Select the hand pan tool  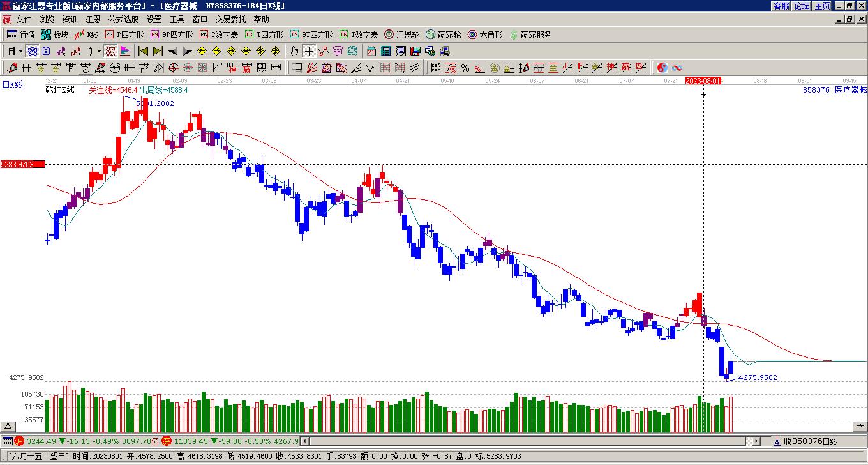click(x=294, y=51)
